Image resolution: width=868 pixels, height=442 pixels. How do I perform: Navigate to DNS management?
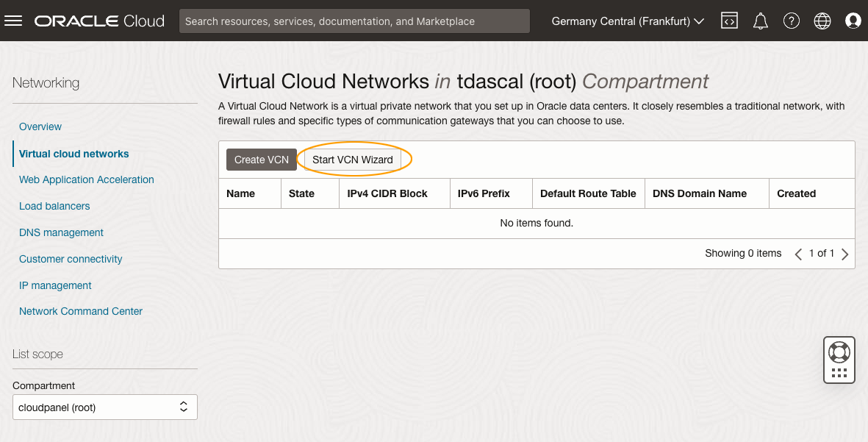pyautogui.click(x=61, y=232)
